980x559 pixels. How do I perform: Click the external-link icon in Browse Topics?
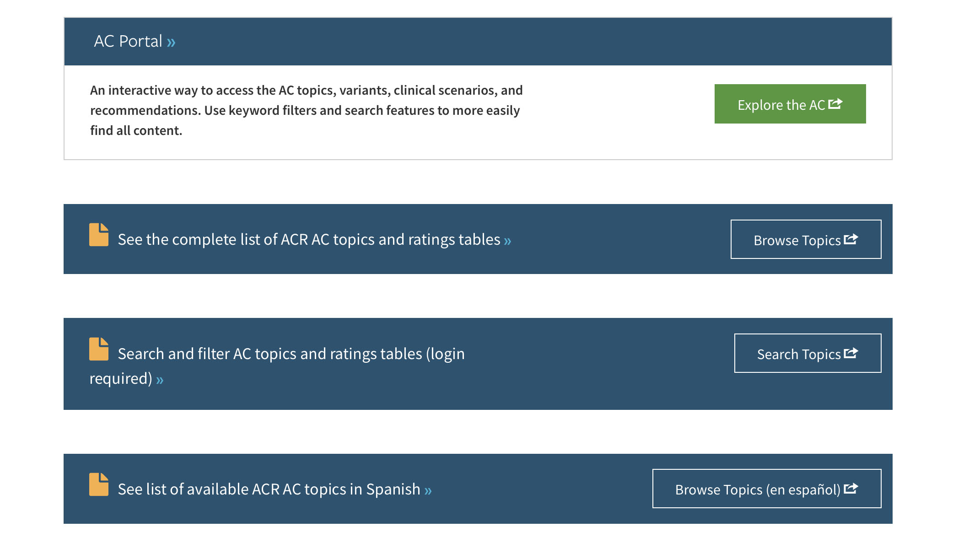tap(851, 239)
